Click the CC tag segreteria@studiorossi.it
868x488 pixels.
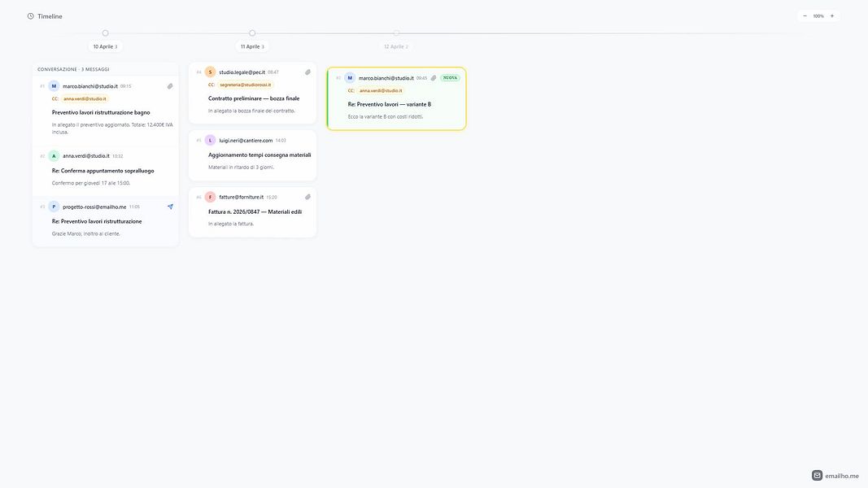[x=245, y=85]
